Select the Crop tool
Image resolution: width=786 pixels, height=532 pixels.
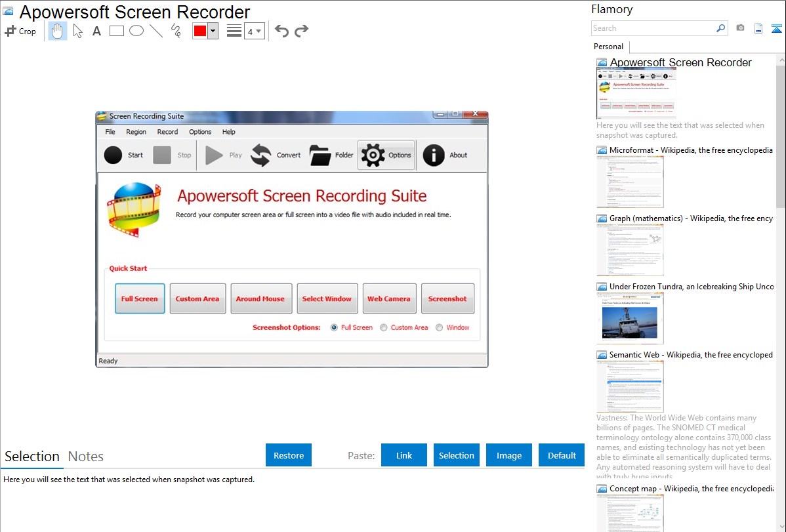coord(20,31)
